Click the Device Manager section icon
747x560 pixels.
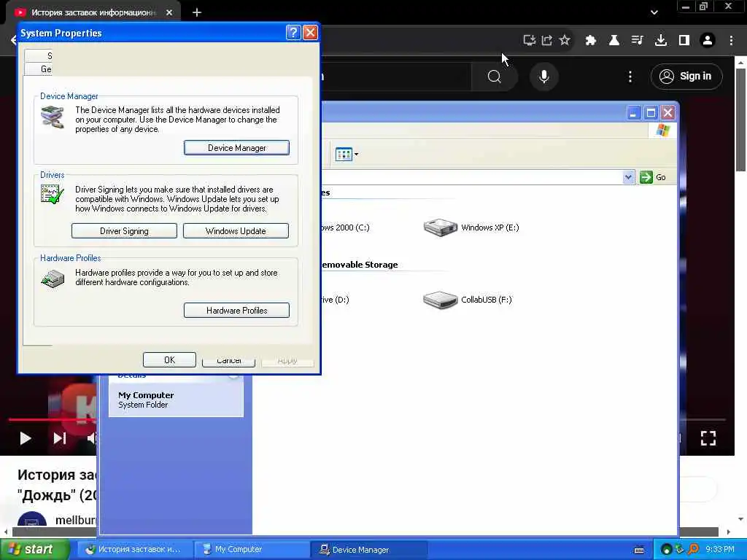click(53, 117)
